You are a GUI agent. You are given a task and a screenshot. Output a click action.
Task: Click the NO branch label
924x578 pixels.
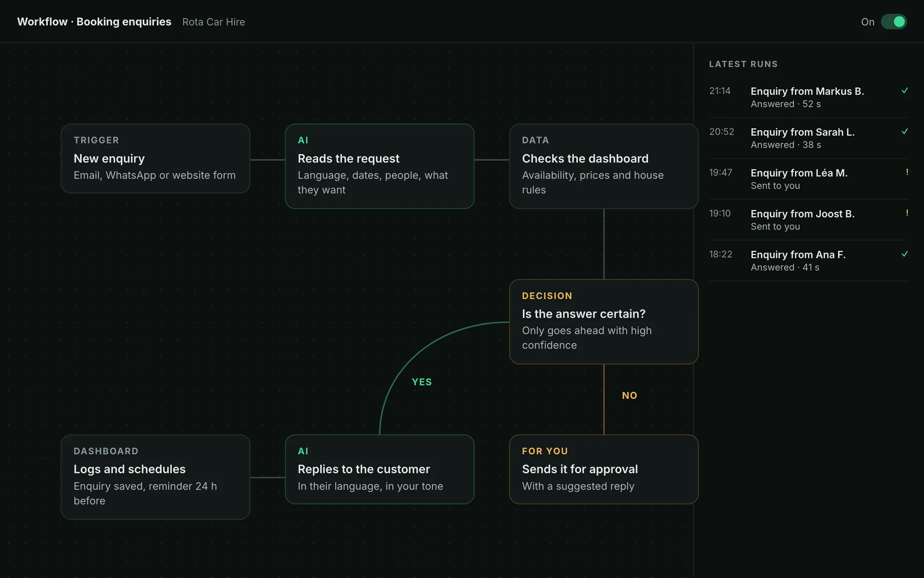pyautogui.click(x=629, y=395)
